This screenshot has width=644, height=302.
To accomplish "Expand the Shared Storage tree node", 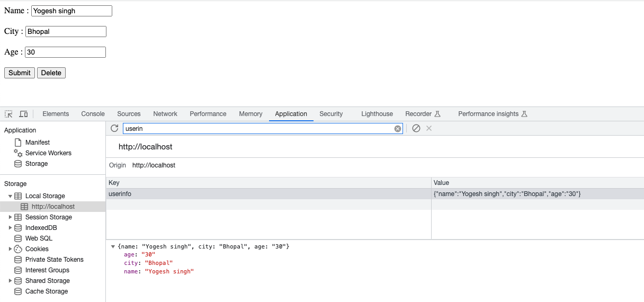I will [10, 281].
